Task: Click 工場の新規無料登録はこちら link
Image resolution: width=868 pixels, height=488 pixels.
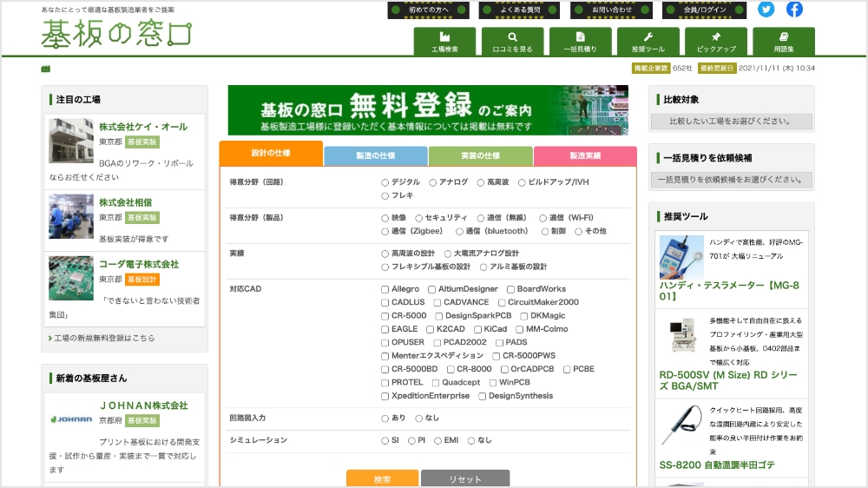Action: pos(104,338)
